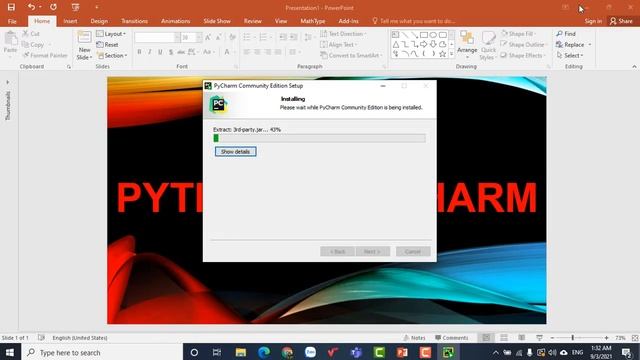Open Text Direction dropdown

[x=343, y=34]
